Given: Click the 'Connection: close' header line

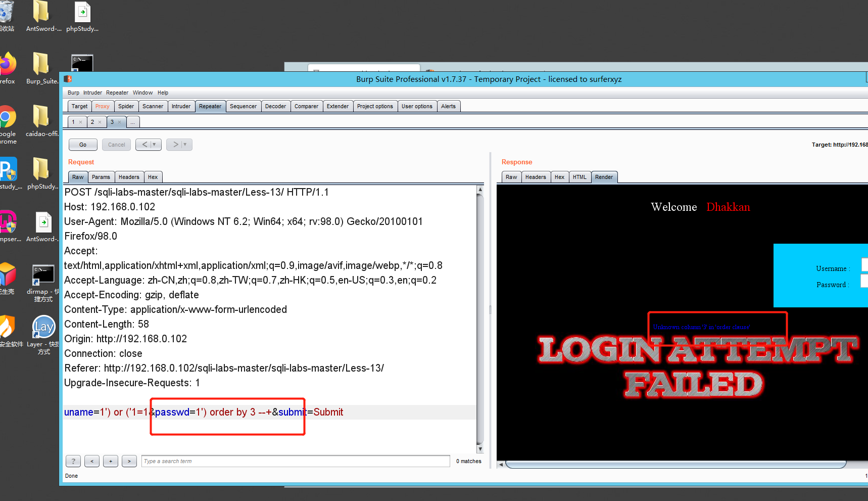Looking at the screenshot, I should point(103,353).
